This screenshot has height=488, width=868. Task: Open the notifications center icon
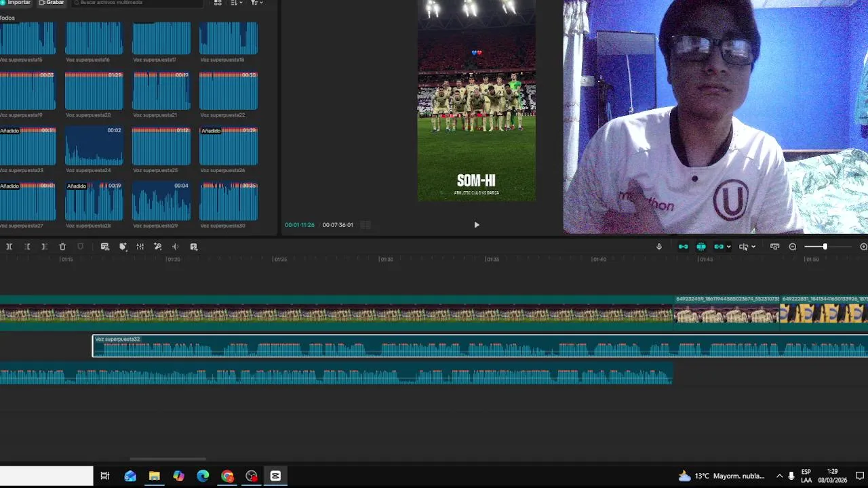pos(859,476)
